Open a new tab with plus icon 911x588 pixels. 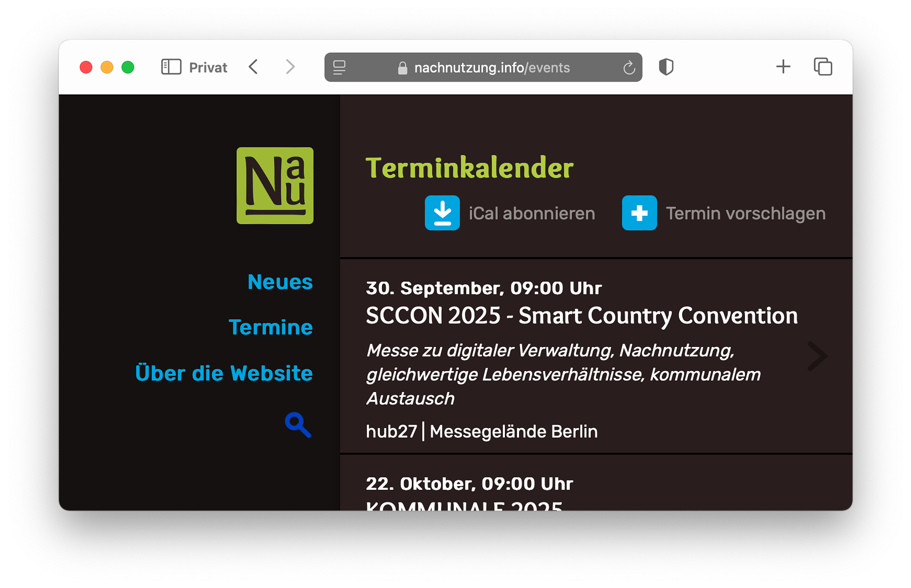783,66
